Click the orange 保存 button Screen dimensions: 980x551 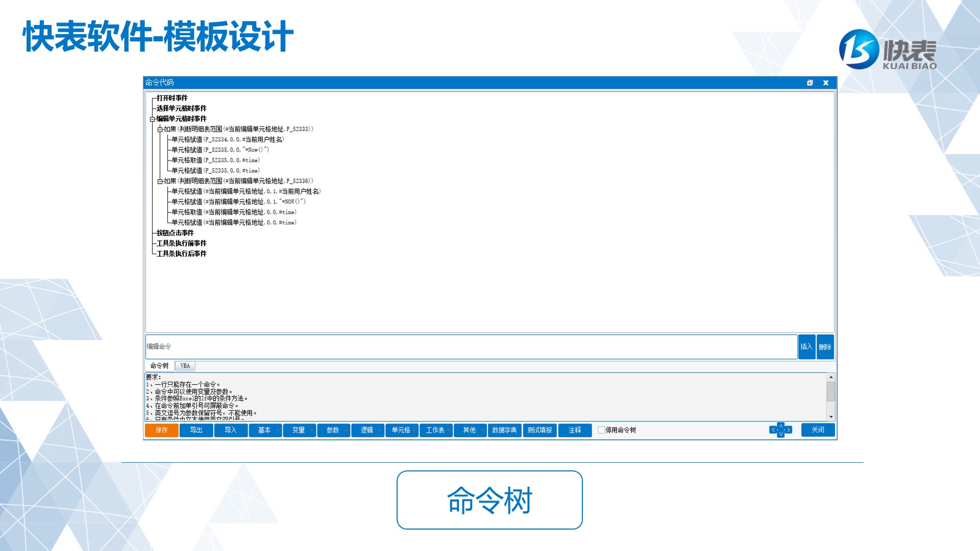pos(162,431)
